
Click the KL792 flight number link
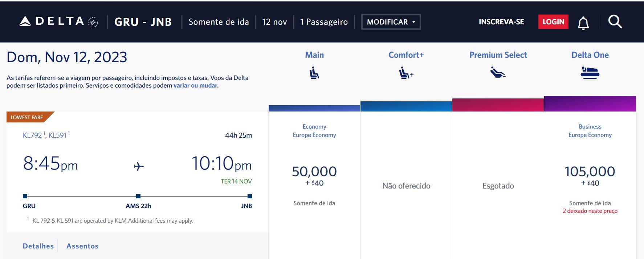coord(33,135)
